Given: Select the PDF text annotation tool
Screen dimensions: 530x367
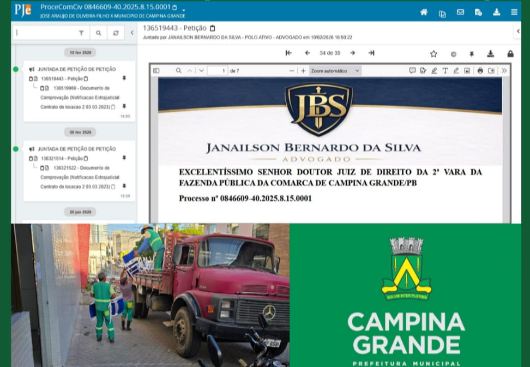Looking at the screenshot, I should pyautogui.click(x=445, y=71).
